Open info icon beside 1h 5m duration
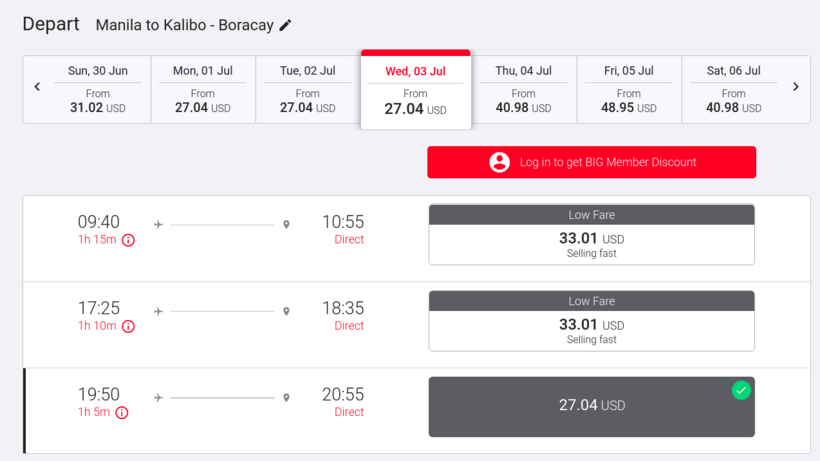Viewport: 820px width, 461px height. (122, 412)
